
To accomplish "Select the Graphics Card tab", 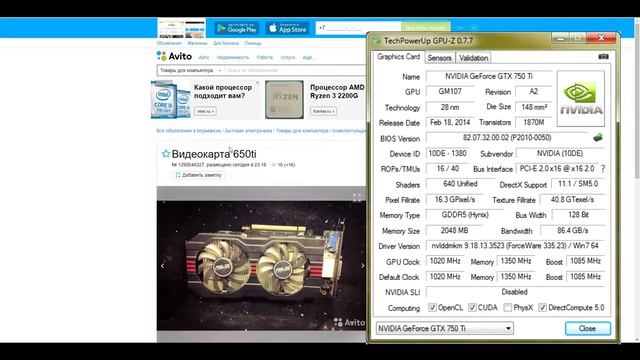I will [x=398, y=57].
